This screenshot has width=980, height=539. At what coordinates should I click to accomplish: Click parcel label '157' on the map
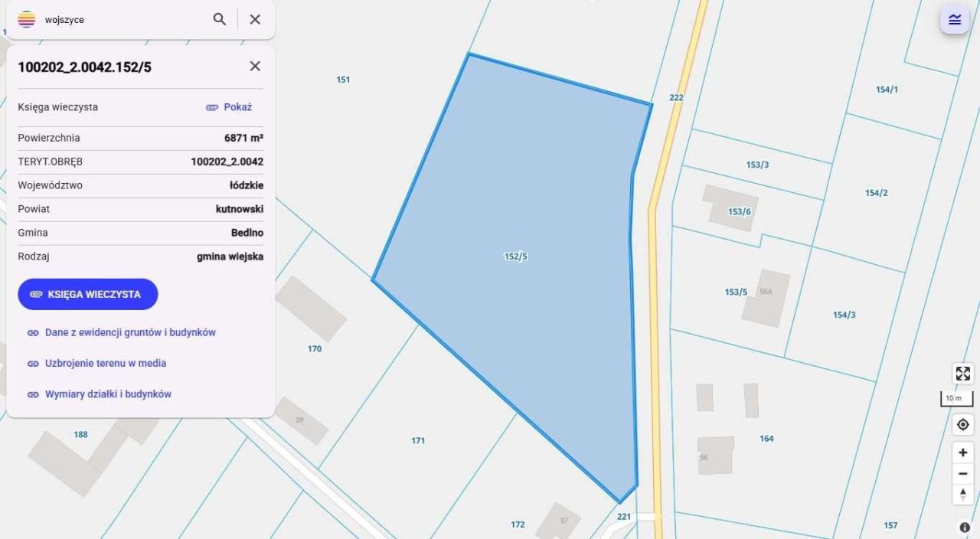point(890,525)
